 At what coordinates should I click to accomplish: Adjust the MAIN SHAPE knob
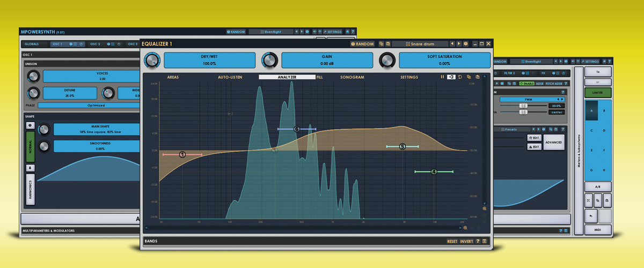point(44,129)
